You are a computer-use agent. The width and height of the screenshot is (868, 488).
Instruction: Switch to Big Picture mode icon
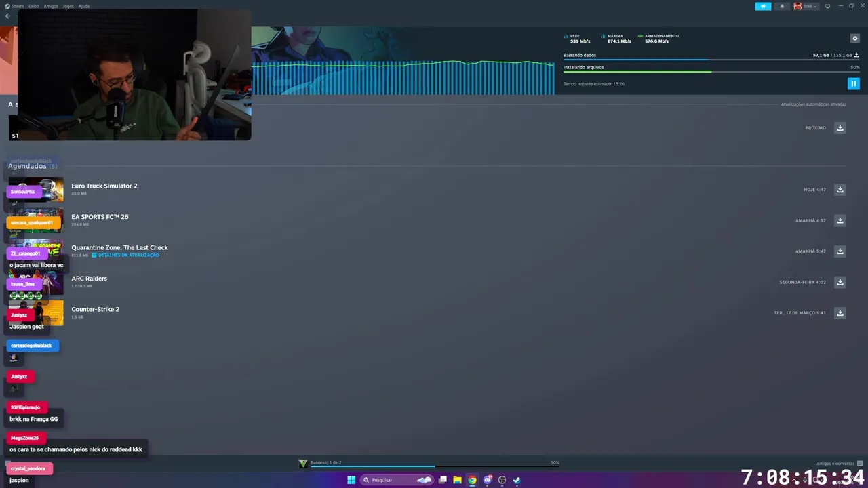(x=827, y=6)
